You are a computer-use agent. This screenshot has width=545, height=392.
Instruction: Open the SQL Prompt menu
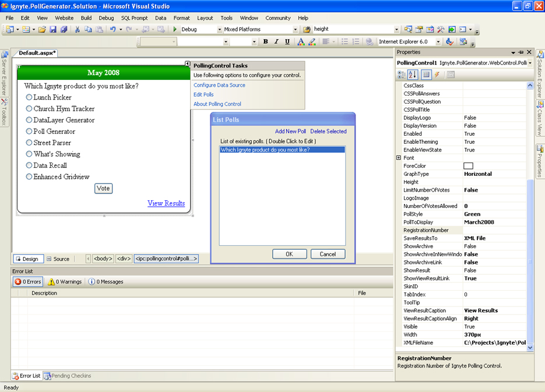coord(134,18)
